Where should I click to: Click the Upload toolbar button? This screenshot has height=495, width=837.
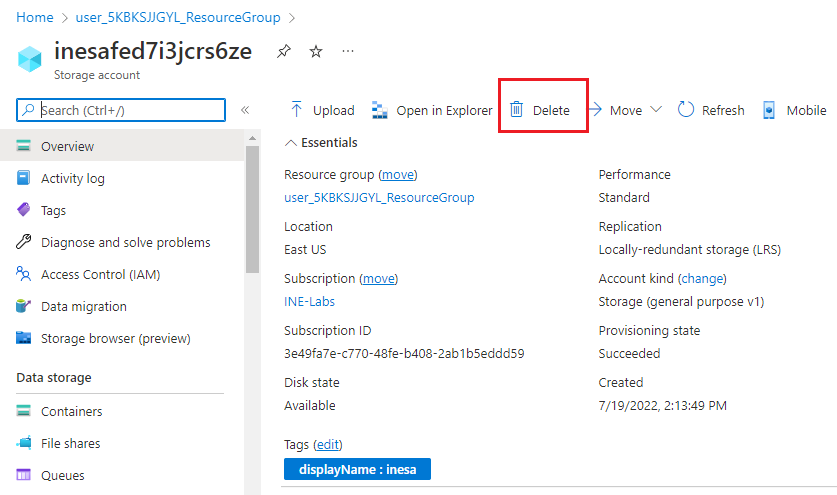point(321,110)
